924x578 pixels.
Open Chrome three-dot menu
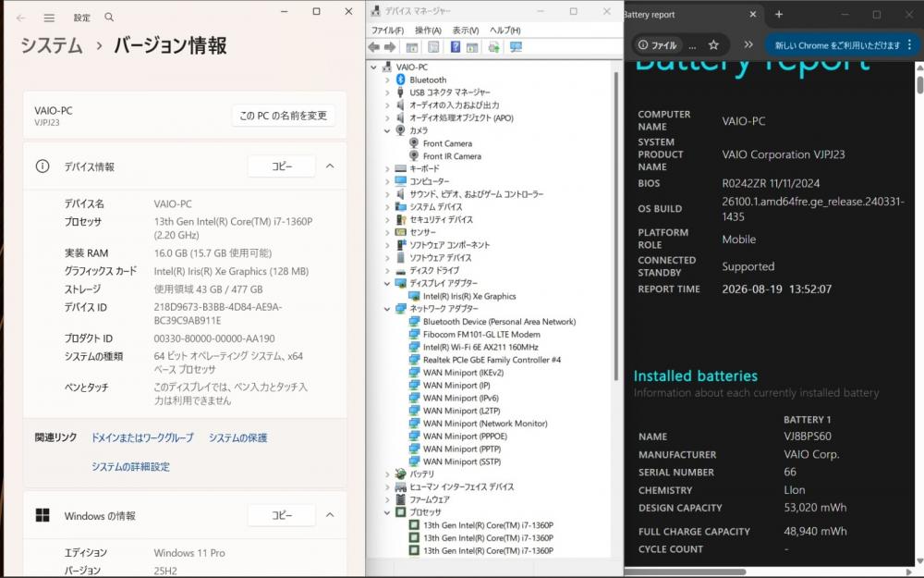[909, 44]
